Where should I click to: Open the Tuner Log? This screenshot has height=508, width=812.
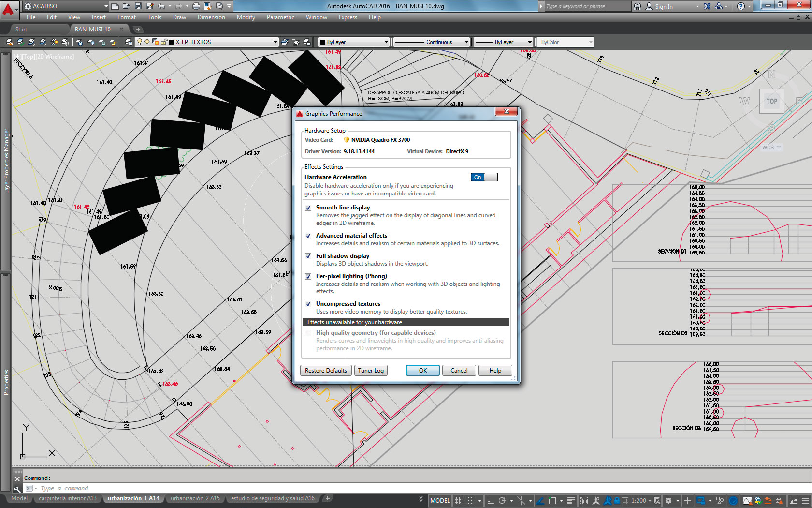tap(371, 370)
